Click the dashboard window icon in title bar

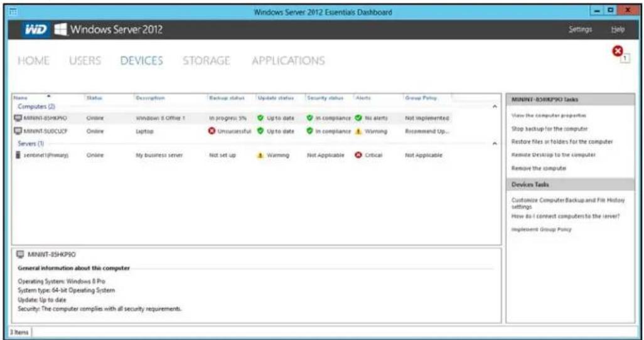coord(13,11)
